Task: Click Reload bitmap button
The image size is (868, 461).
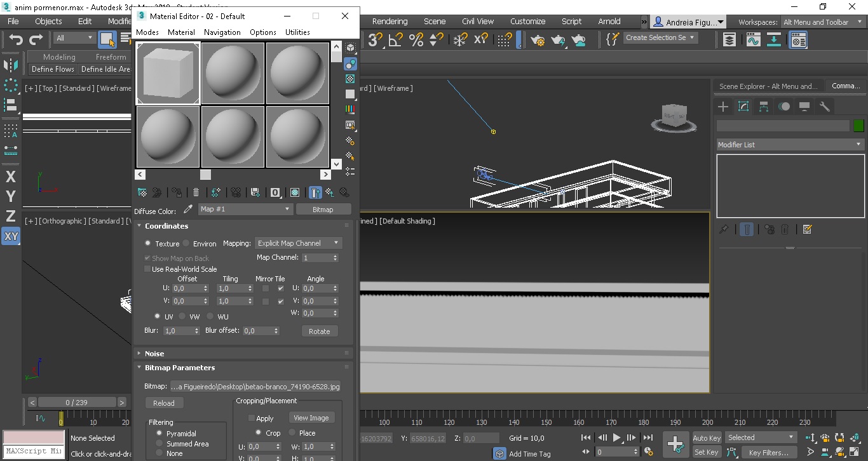Action: coord(163,403)
